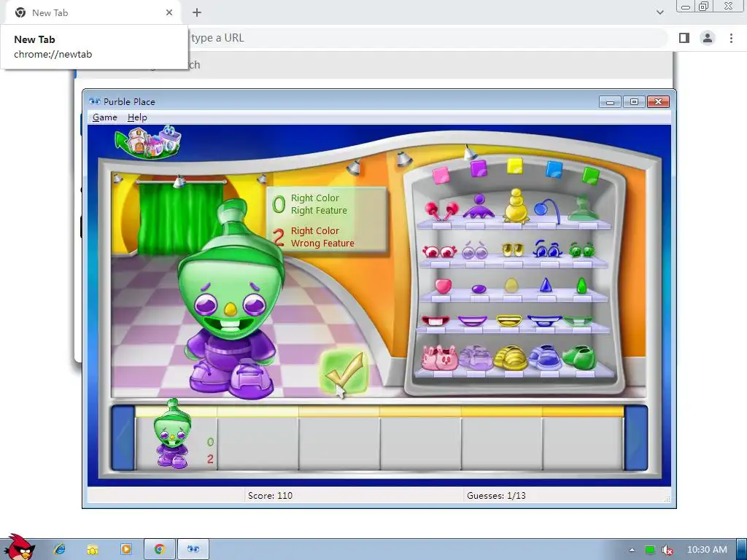This screenshot has height=560, width=747.
Task: Select the yellow color swatch on the shelf
Action: pyautogui.click(x=515, y=166)
